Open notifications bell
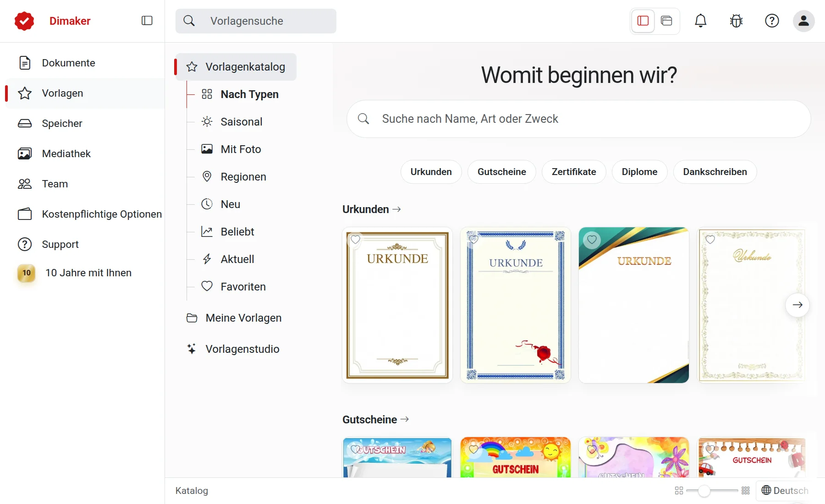The height and width of the screenshot is (504, 825). point(700,21)
